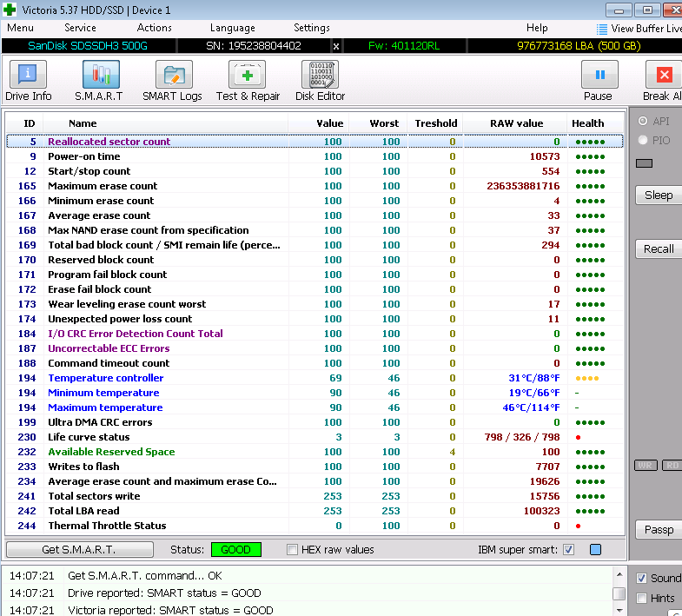Click the Pause icon button
The width and height of the screenshot is (682, 616).
(599, 74)
